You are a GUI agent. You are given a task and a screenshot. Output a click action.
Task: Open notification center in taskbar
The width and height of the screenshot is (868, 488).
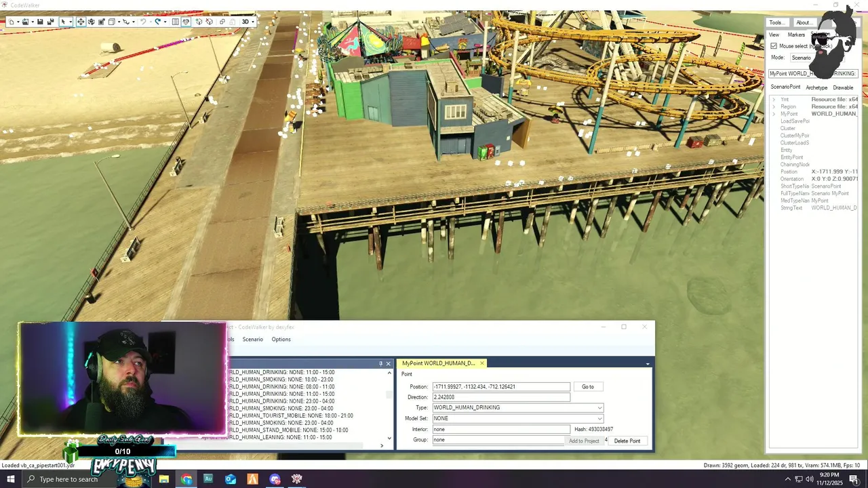coord(854,479)
